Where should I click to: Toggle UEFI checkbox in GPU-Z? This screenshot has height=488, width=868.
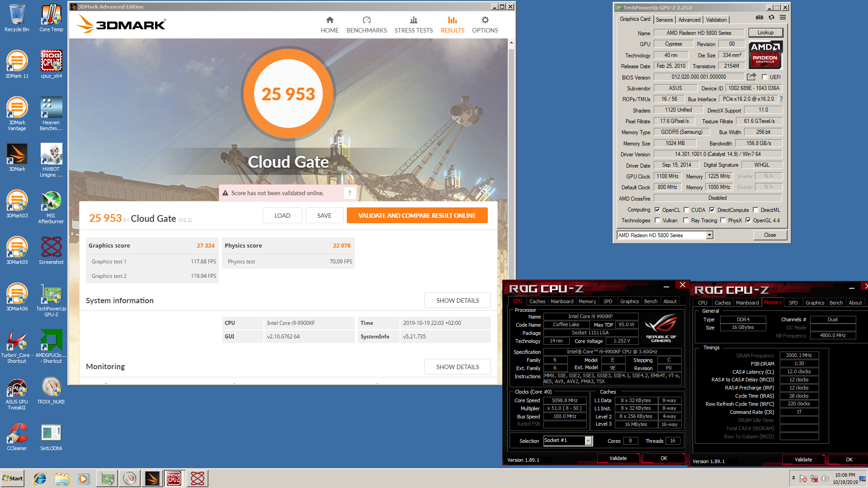[764, 77]
